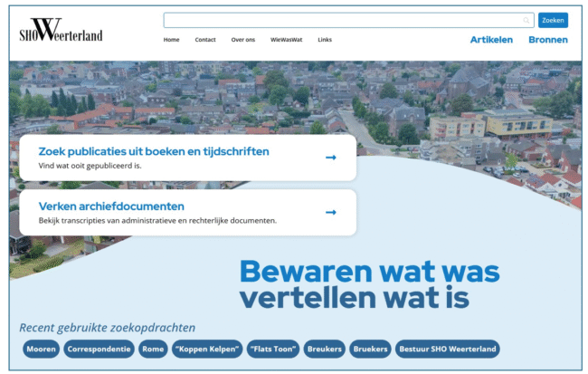The image size is (588, 374).
Task: Open the Links menu item
Action: (x=325, y=40)
